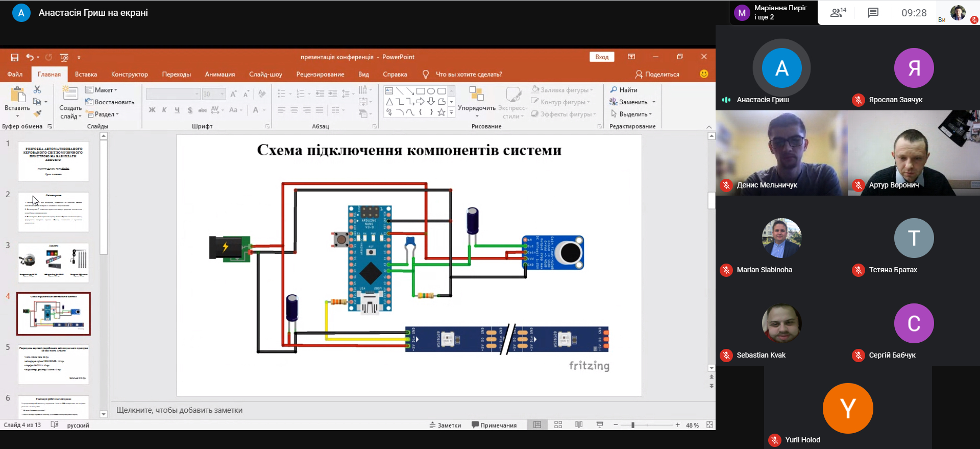Screen dimensions: 980x449
Task: Toggle normal view in the status bar
Action: pos(537,425)
